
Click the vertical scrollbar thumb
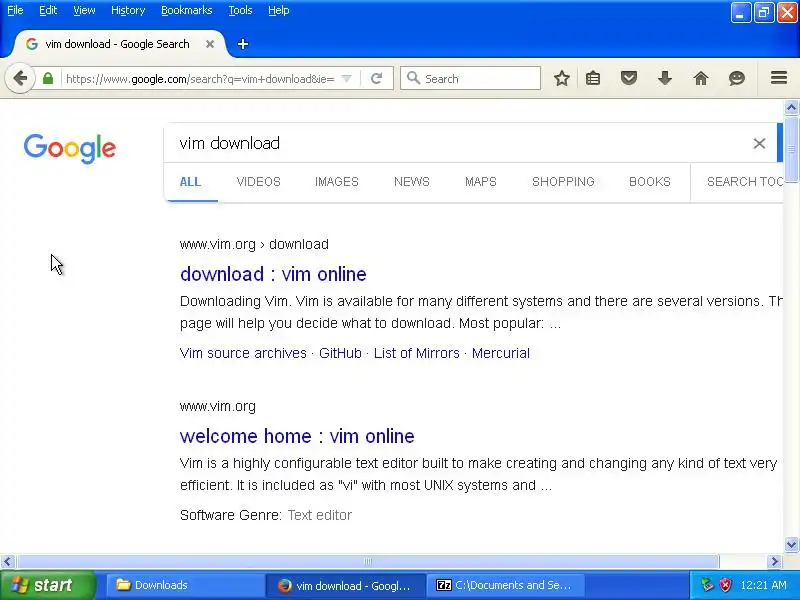point(791,149)
